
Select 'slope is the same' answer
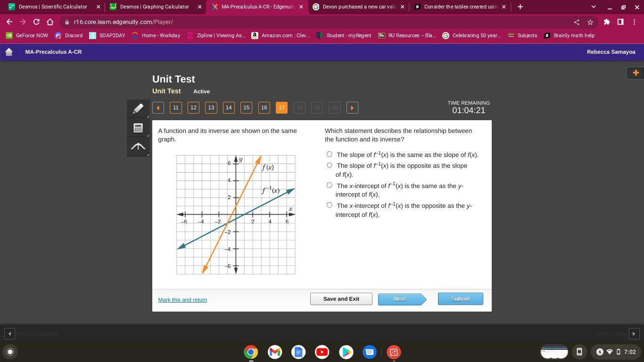click(x=329, y=154)
